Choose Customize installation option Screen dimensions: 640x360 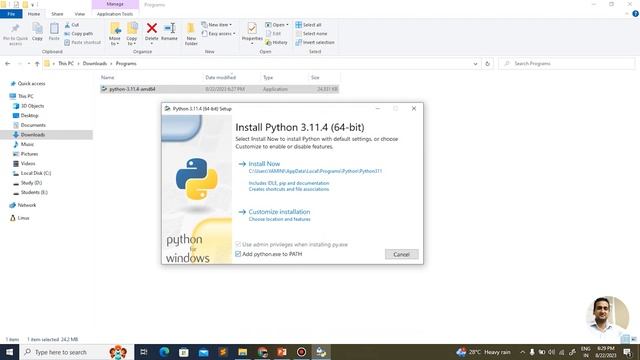pos(279,212)
